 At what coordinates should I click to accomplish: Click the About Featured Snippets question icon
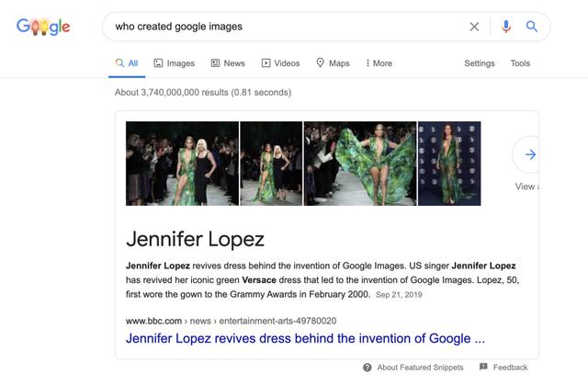click(367, 368)
